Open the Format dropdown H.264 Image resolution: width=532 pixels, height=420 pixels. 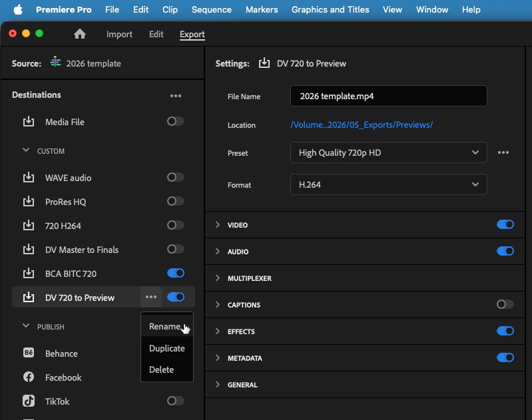click(388, 184)
